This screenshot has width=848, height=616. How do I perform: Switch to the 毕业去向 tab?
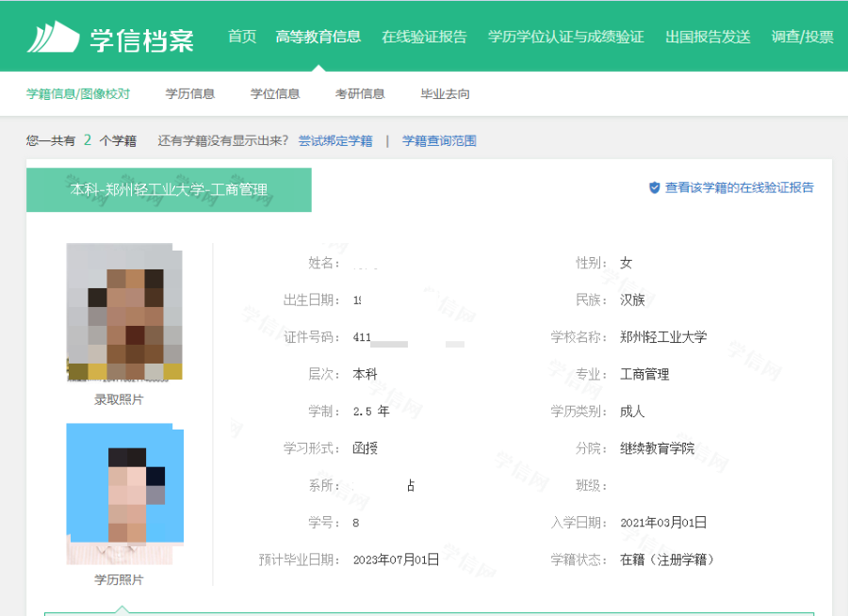(445, 93)
